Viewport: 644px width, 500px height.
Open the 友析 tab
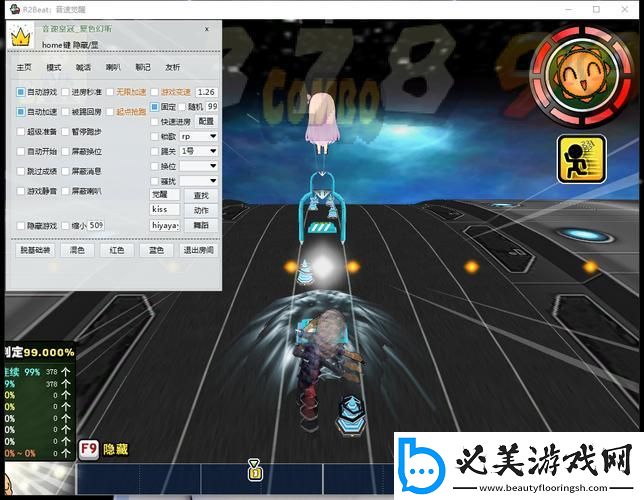(x=173, y=67)
